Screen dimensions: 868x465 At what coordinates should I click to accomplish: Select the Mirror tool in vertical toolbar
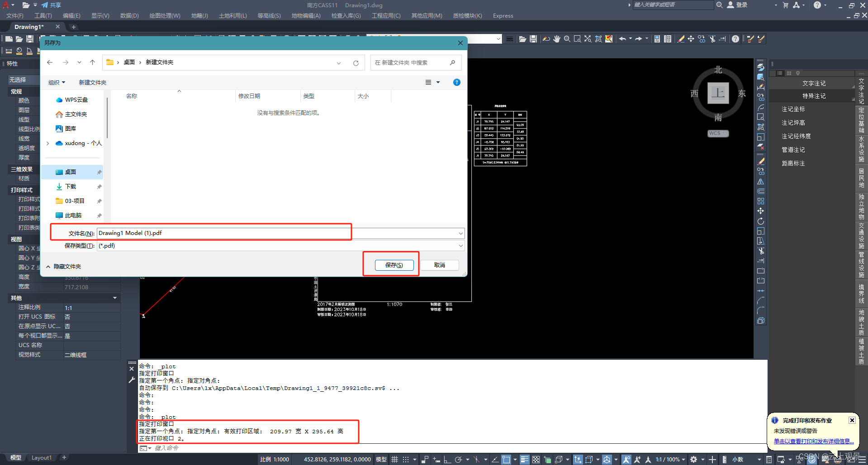point(761,182)
